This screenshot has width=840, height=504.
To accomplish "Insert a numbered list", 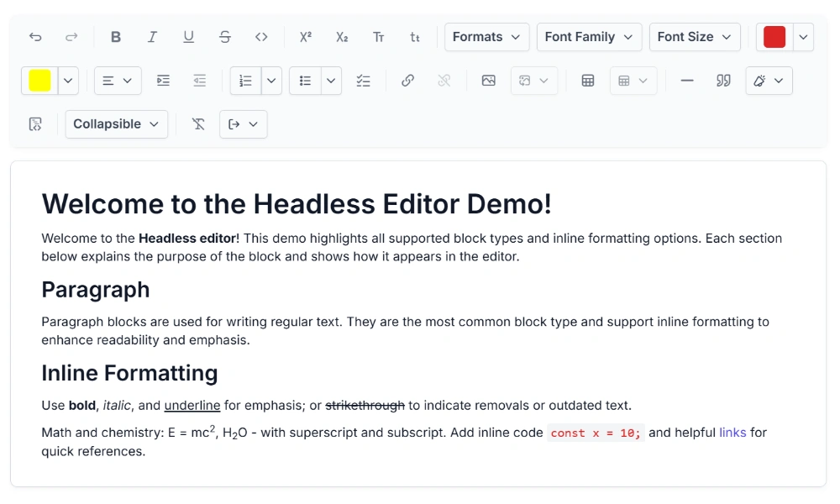I will 245,81.
